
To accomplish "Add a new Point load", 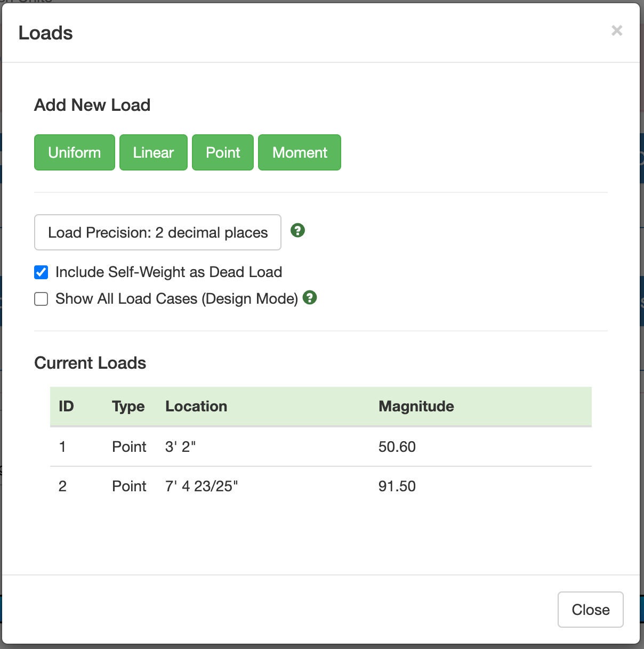I will coord(223,152).
